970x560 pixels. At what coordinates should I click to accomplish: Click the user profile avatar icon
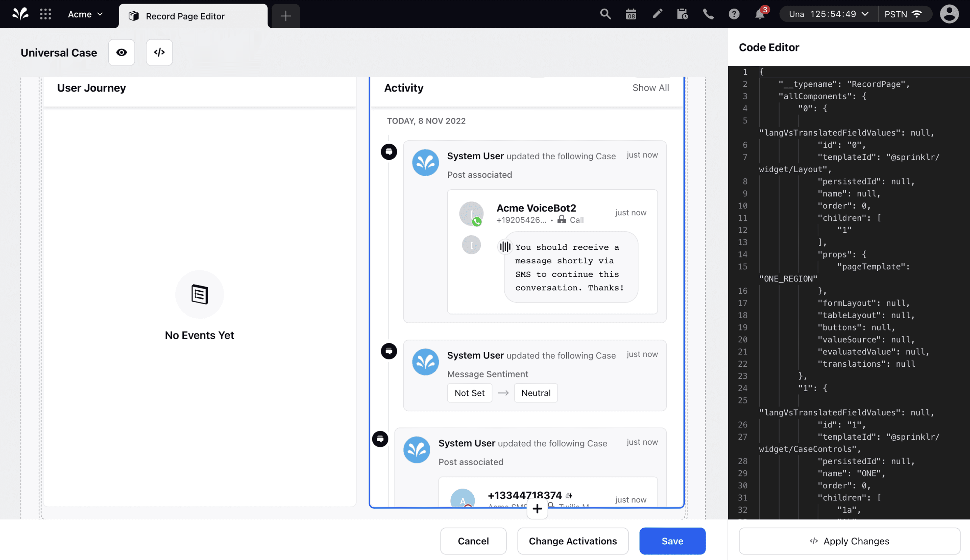pos(949,14)
